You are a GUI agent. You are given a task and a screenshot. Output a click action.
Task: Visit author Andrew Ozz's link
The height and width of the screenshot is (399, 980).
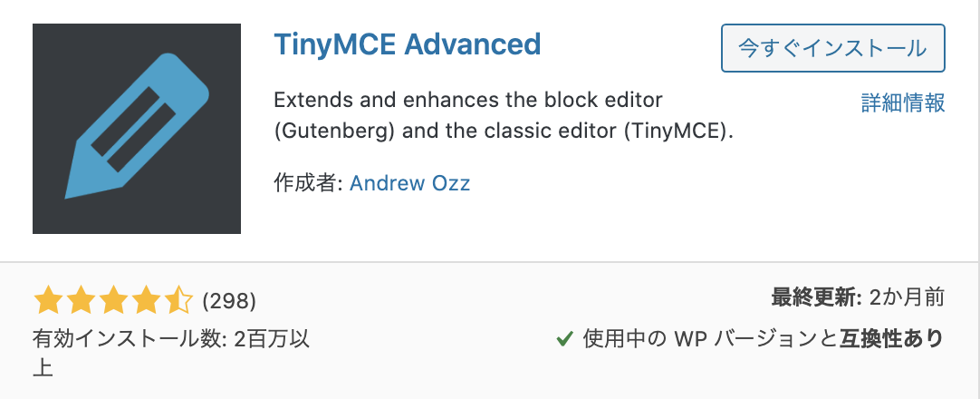click(409, 183)
